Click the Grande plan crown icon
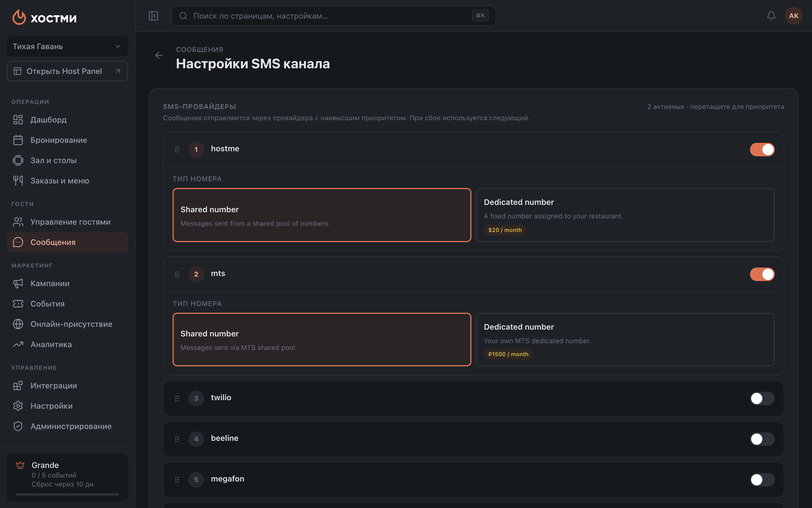The height and width of the screenshot is (508, 812). (20, 465)
